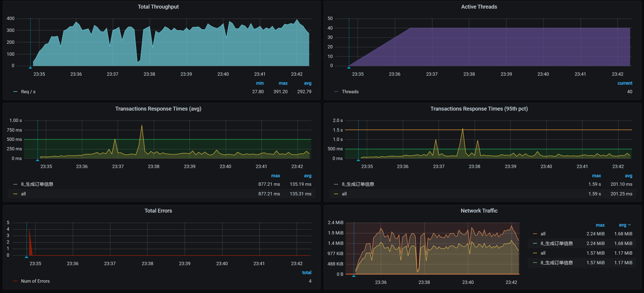Open the Total Throughput panel title menu

pyautogui.click(x=158, y=7)
